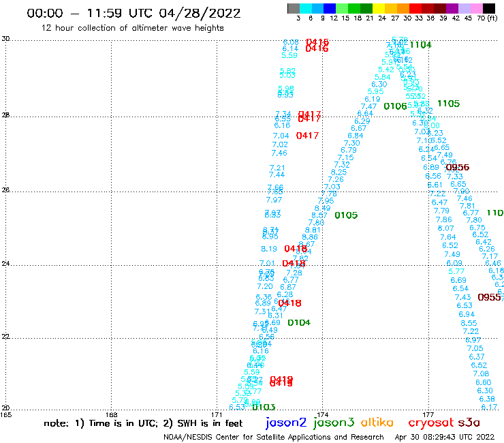Click wave height value '7.21'
504x443 pixels.
click(x=277, y=168)
